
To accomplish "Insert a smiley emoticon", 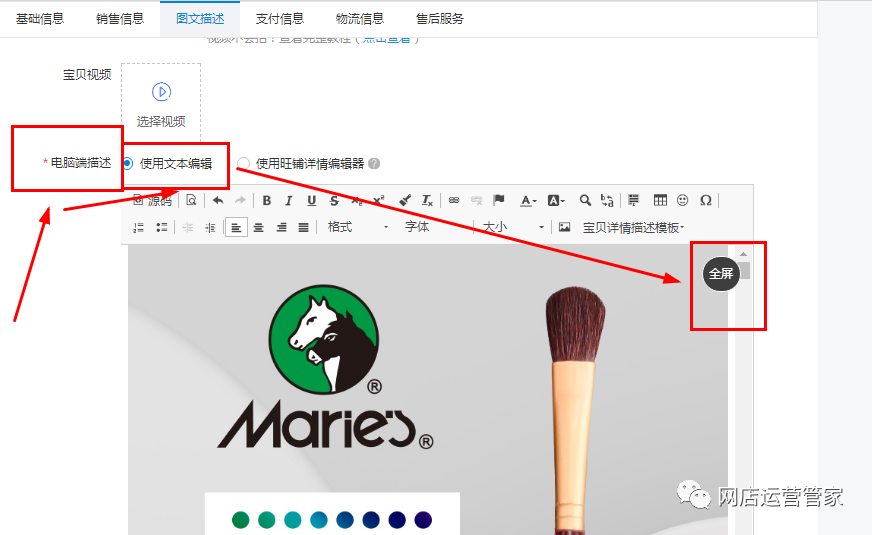I will point(683,200).
